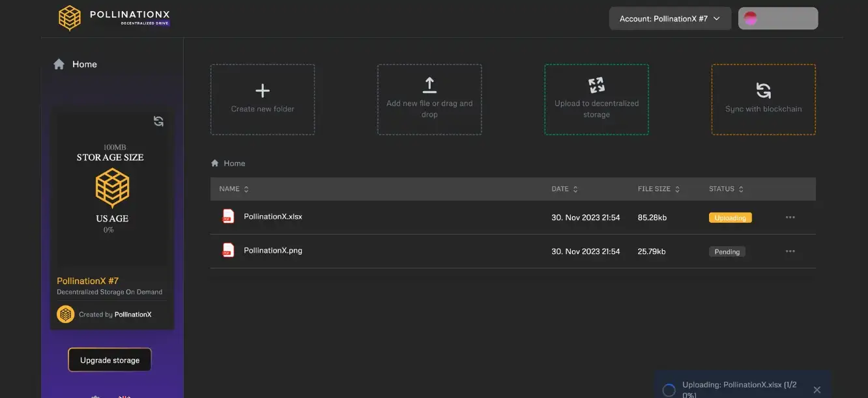Click the PollinationX creator avatar icon
Viewport: 868px width, 398px height.
coord(65,314)
